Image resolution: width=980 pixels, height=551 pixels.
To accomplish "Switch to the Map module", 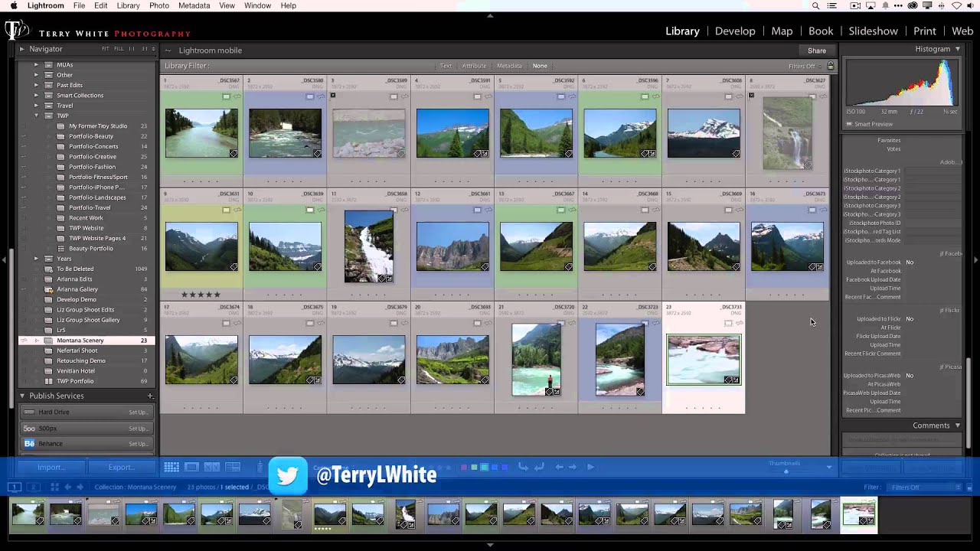I will pos(782,31).
